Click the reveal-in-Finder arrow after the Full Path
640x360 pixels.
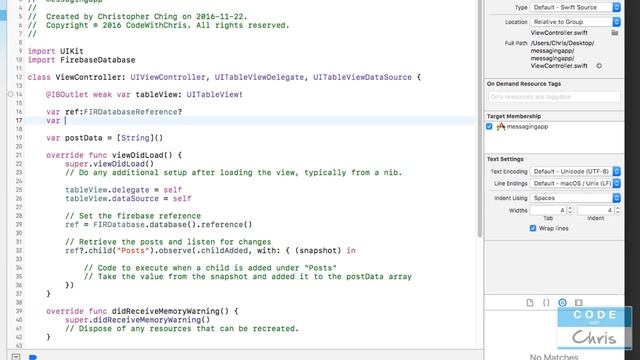point(599,66)
